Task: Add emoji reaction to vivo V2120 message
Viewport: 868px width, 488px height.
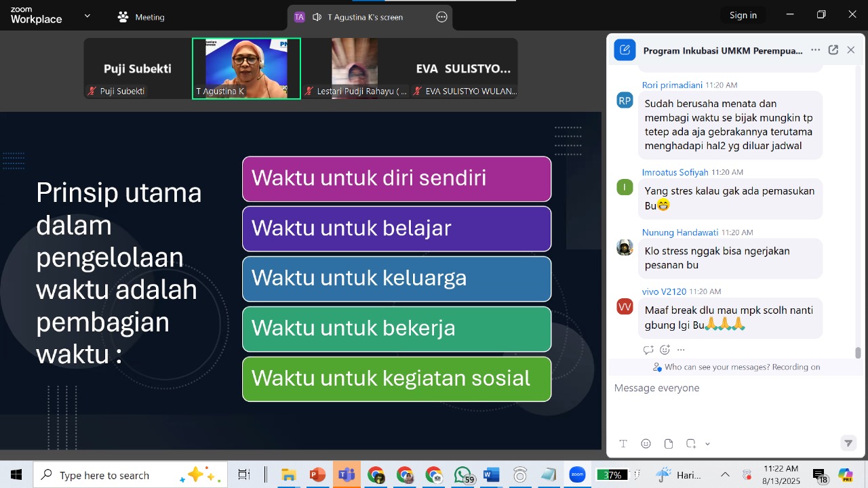Action: (x=665, y=350)
